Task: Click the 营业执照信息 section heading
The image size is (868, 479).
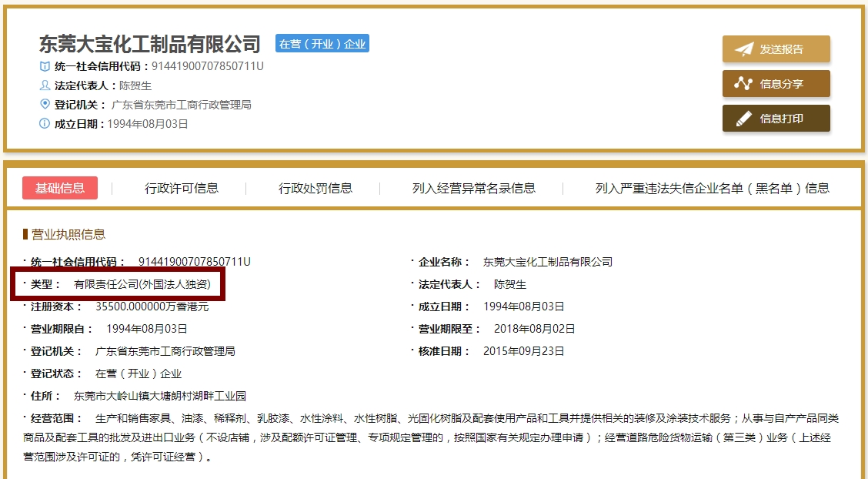Action: [x=68, y=234]
